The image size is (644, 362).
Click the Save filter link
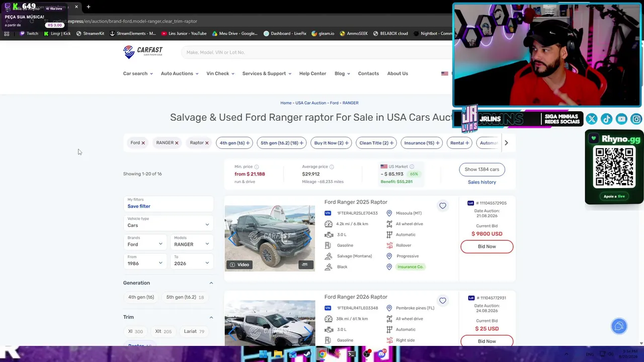point(139,206)
